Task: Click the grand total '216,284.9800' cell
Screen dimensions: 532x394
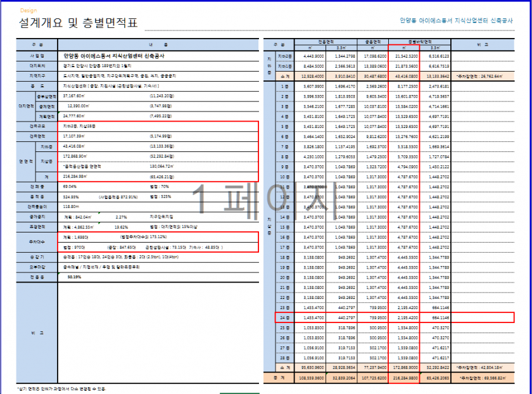Action: [405, 378]
